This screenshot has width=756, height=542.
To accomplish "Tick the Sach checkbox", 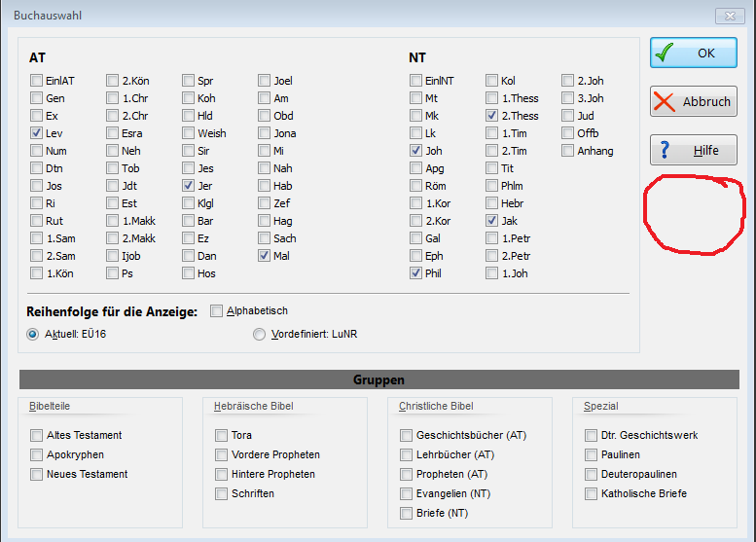I will coord(264,238).
